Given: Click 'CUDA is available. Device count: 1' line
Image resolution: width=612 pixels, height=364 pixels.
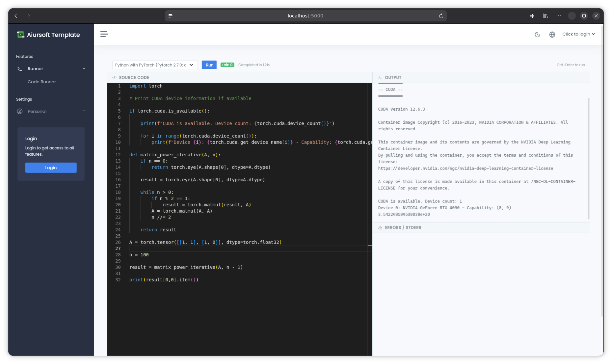Looking at the screenshot, I should (x=420, y=201).
